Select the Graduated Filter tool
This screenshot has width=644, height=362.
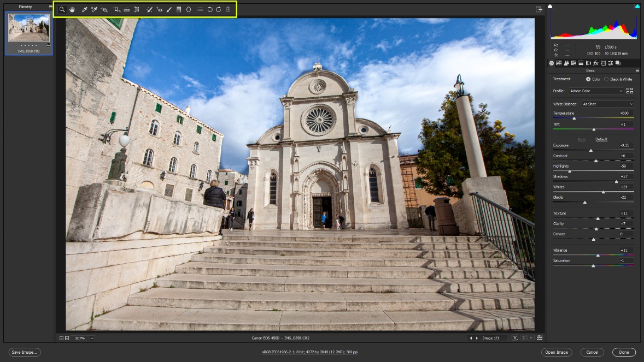pyautogui.click(x=179, y=9)
